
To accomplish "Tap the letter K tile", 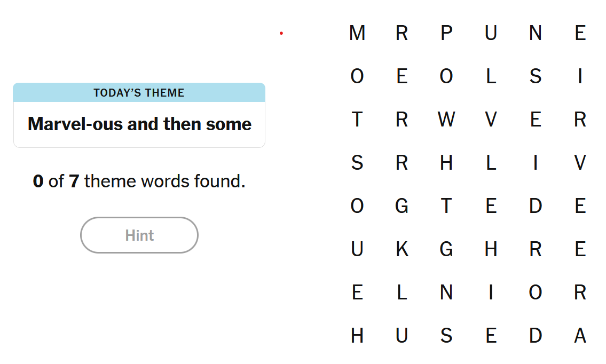I will 402,249.
